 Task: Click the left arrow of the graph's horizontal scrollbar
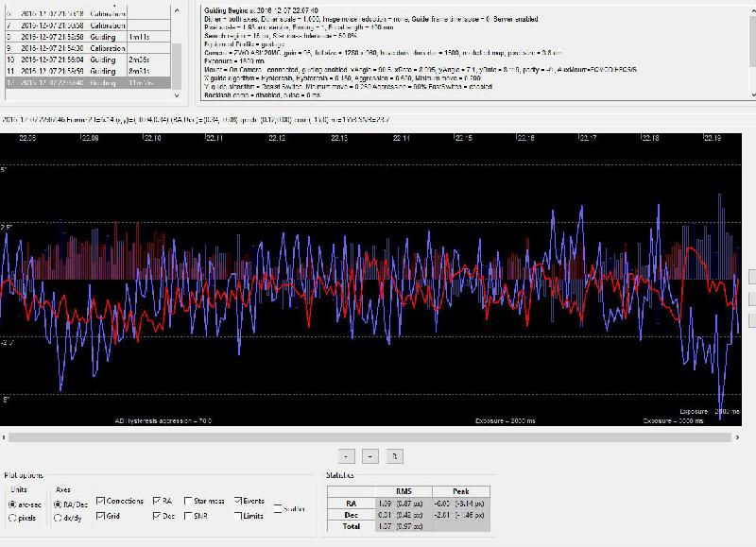[4, 437]
